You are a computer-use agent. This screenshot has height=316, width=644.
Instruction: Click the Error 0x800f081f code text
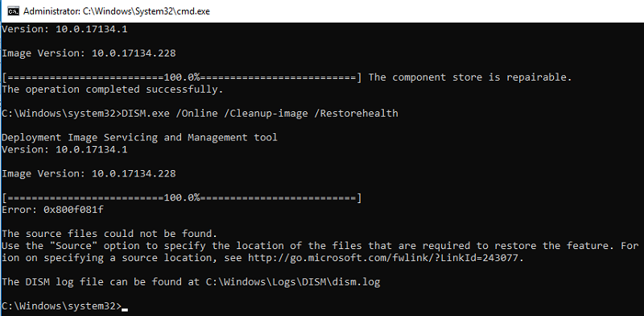52,210
